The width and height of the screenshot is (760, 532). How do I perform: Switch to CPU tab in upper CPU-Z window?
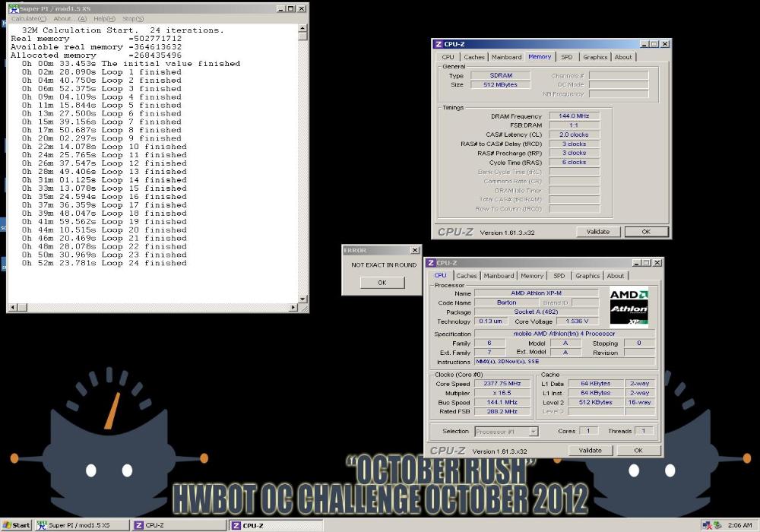click(x=448, y=57)
